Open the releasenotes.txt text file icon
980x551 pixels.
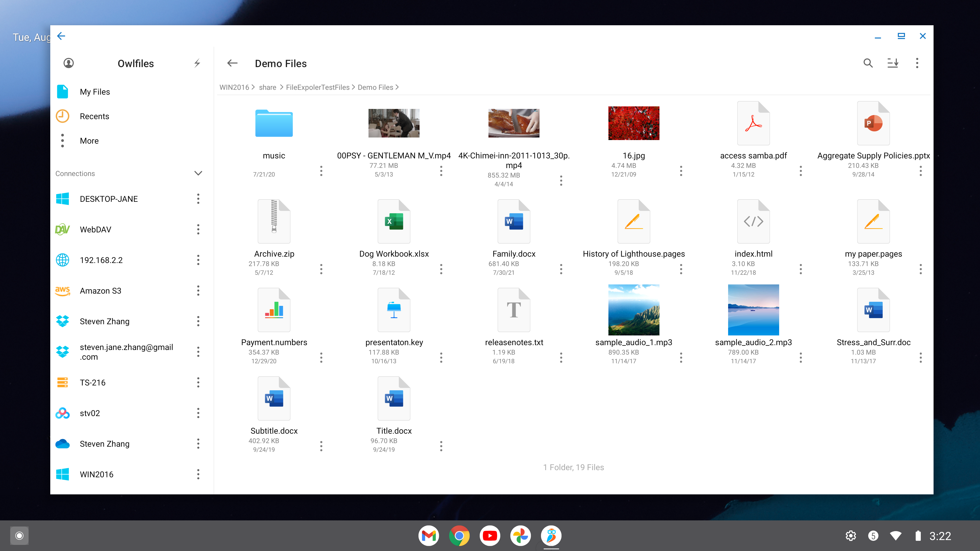click(x=513, y=310)
